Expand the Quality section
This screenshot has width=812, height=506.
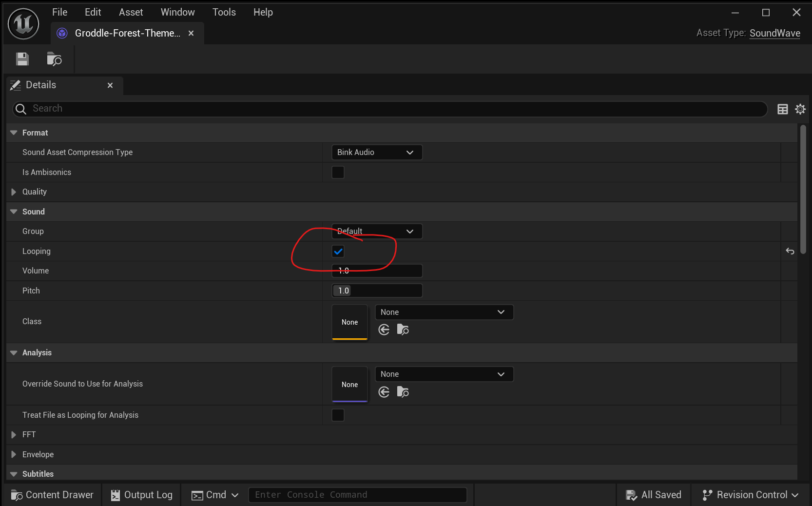tap(14, 192)
